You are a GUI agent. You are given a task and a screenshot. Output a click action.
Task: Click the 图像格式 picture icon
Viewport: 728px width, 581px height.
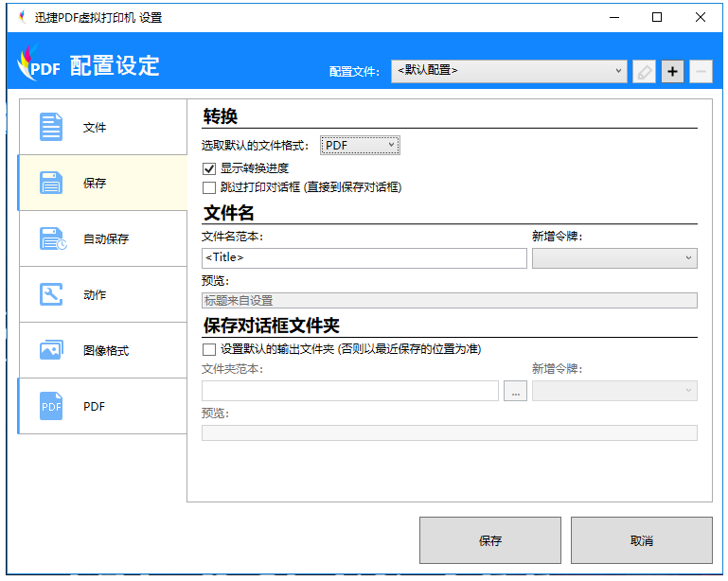click(51, 350)
